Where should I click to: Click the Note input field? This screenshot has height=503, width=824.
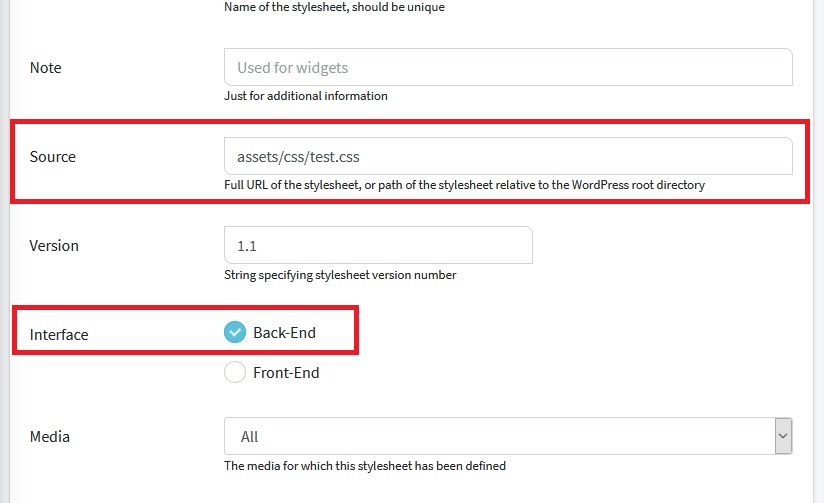(508, 68)
